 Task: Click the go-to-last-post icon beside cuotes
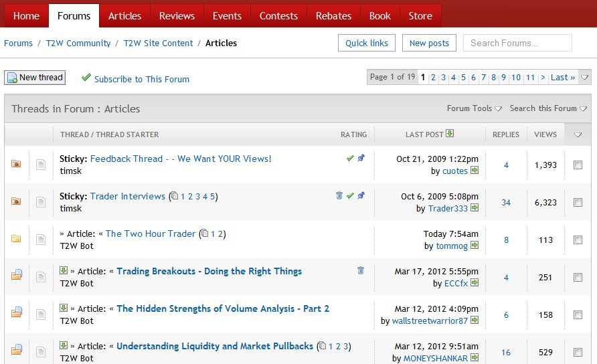[x=475, y=171]
